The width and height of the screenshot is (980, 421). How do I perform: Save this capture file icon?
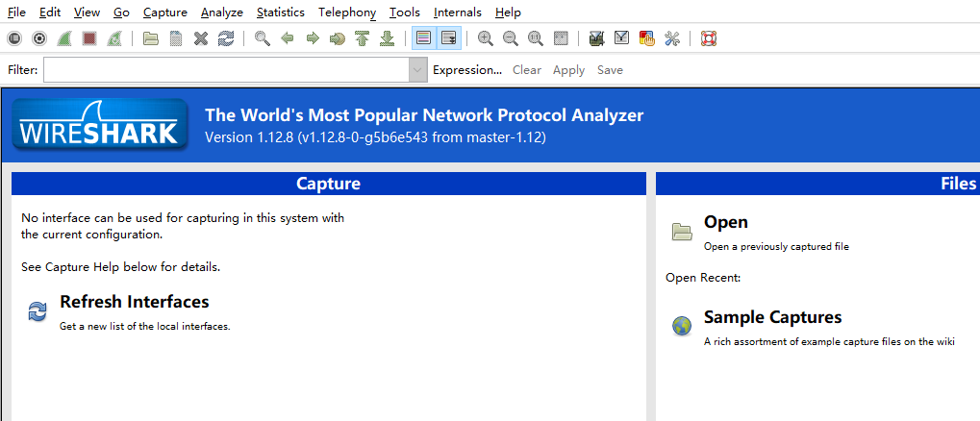coord(176,38)
